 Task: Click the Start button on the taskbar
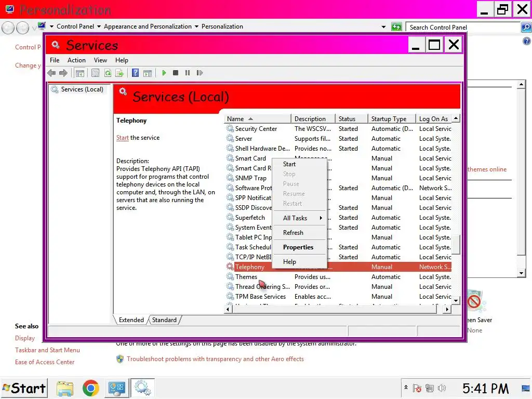(x=24, y=388)
